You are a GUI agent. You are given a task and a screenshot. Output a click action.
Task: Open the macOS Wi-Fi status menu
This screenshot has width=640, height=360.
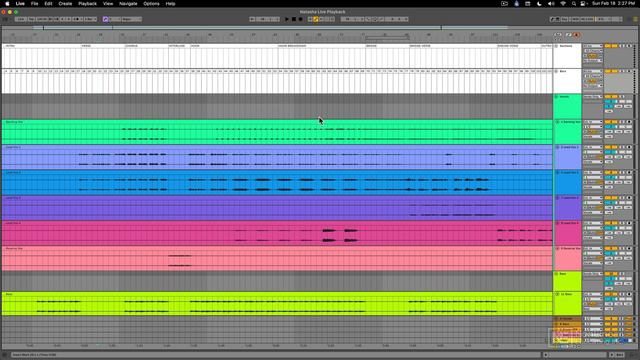point(563,4)
